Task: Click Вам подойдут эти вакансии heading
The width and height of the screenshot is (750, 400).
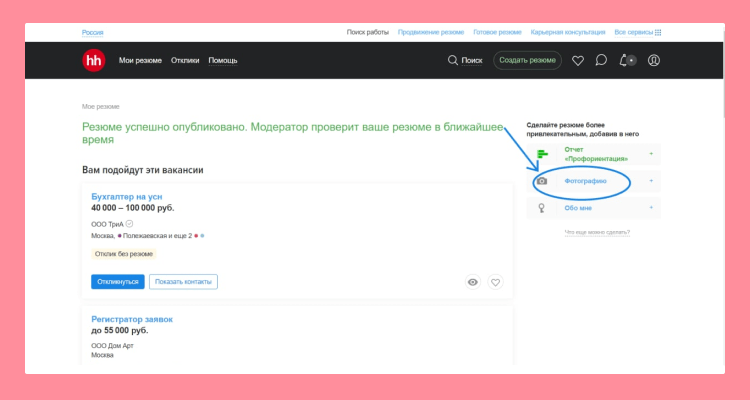Action: [x=143, y=170]
